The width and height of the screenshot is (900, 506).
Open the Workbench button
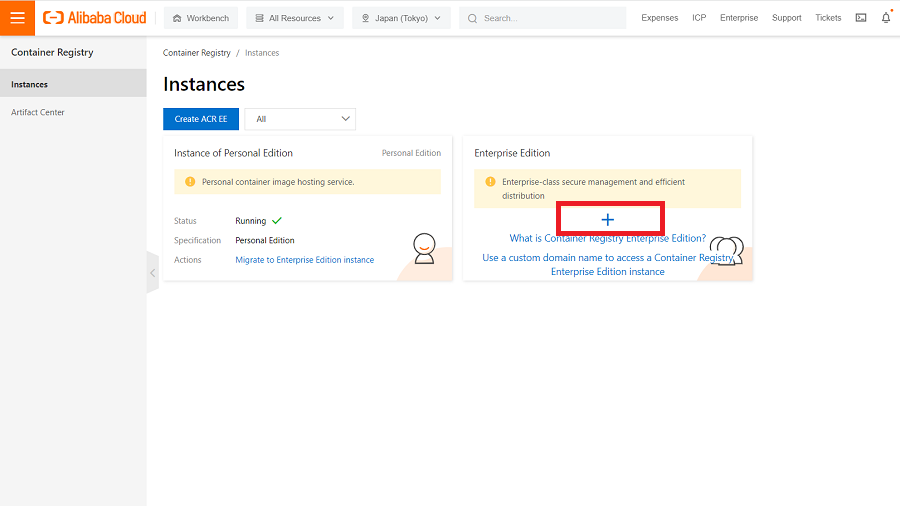coord(200,18)
